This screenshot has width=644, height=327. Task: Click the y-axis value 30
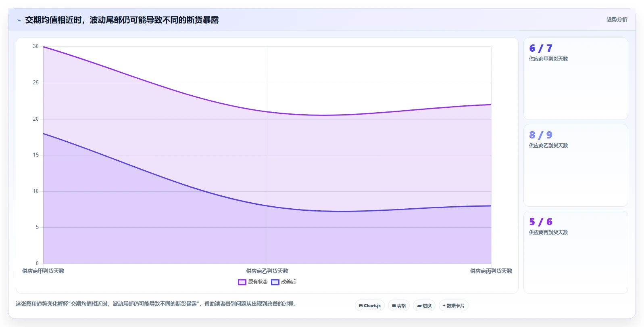tap(36, 46)
